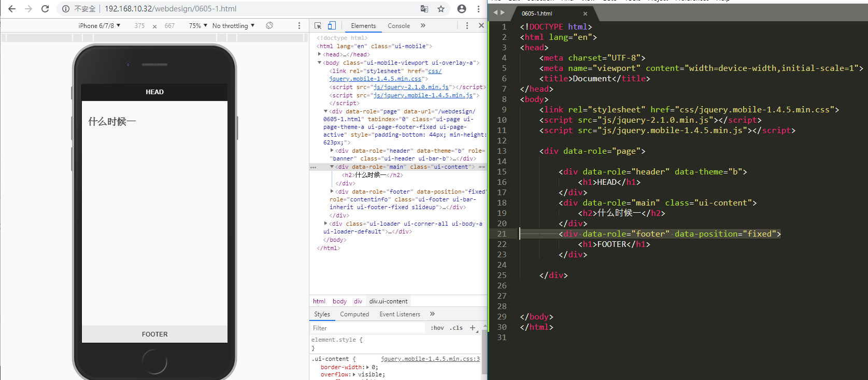Toggle the .cls element classes panel

(456, 328)
